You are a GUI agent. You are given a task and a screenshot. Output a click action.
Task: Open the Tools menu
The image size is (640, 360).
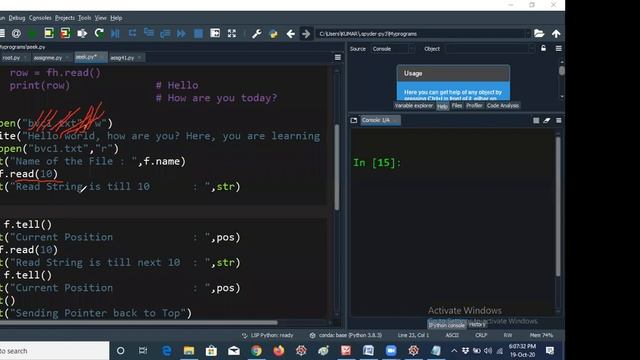tap(84, 18)
